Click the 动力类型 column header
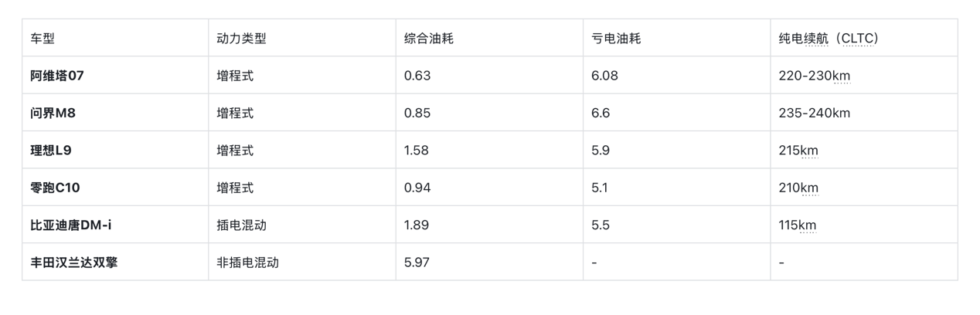 [x=241, y=39]
